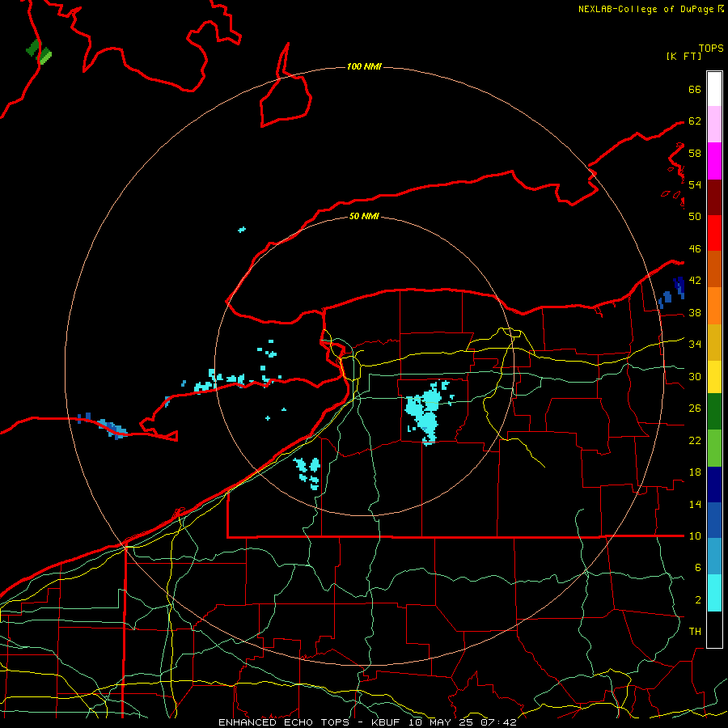Click the 100 NMI range ring label
The width and height of the screenshot is (728, 728).
364,67
